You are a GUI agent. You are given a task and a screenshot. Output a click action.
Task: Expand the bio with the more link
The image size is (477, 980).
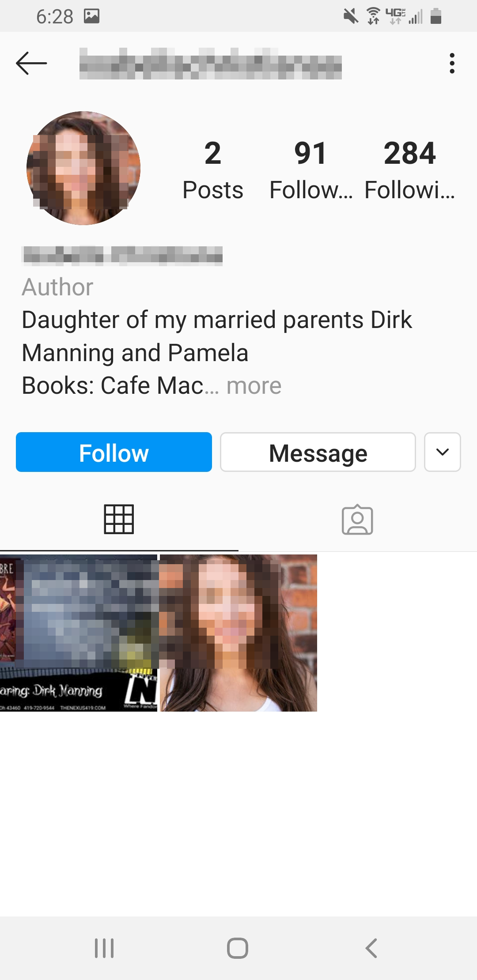[x=254, y=386]
